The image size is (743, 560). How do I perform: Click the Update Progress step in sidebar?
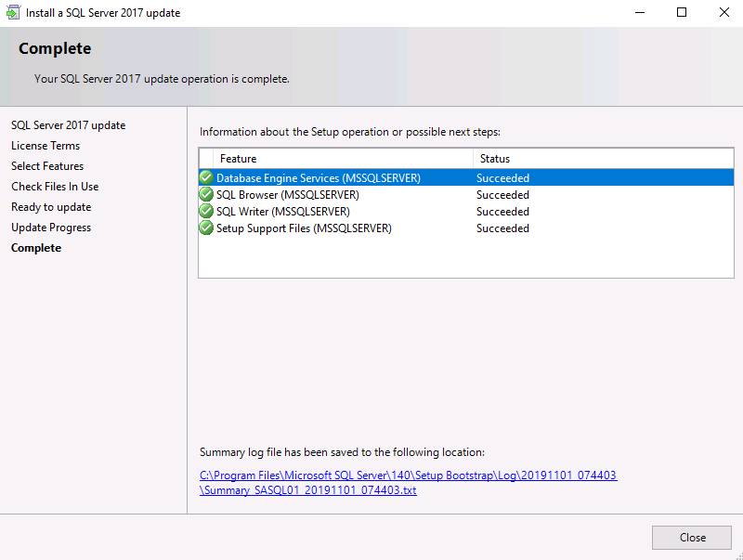click(51, 228)
